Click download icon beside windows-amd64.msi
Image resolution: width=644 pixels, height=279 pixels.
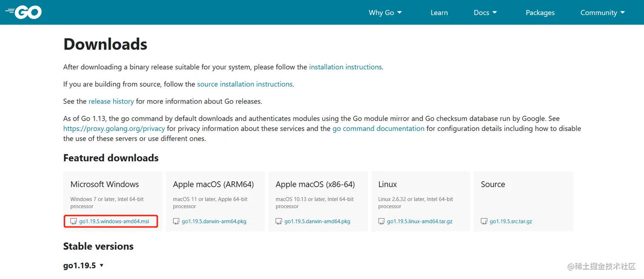point(73,221)
